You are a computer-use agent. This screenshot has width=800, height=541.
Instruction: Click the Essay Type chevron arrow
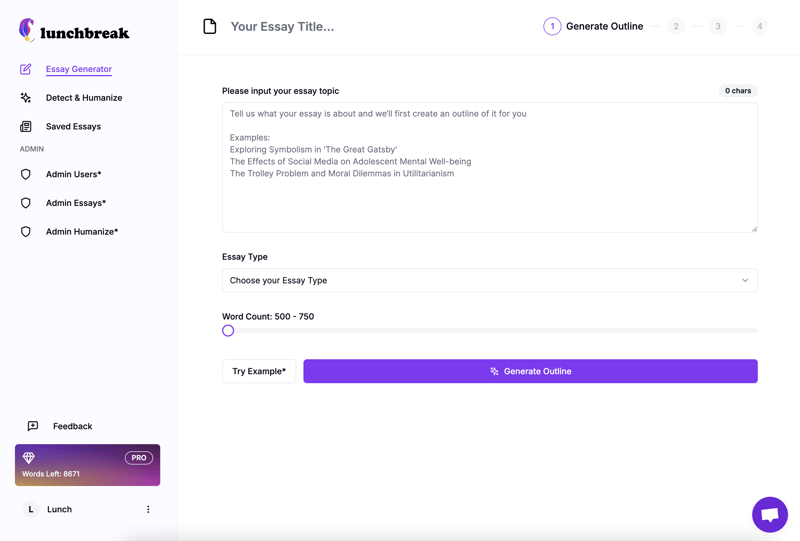coord(745,280)
